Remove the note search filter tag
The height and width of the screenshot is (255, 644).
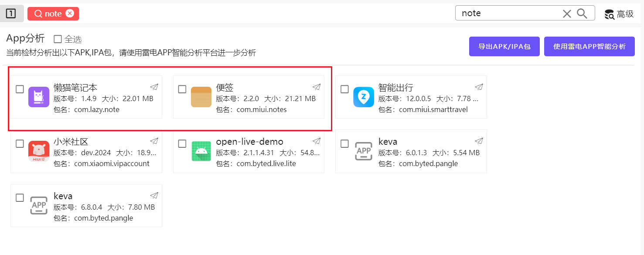pyautogui.click(x=70, y=14)
